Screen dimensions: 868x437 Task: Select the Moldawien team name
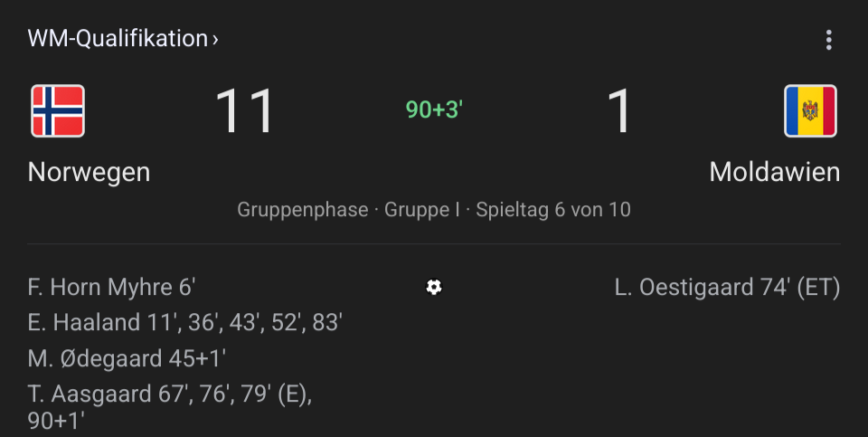pos(775,172)
